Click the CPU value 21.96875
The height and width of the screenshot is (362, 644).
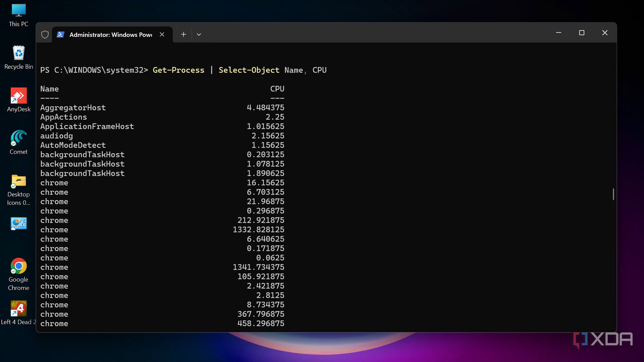[265, 201]
